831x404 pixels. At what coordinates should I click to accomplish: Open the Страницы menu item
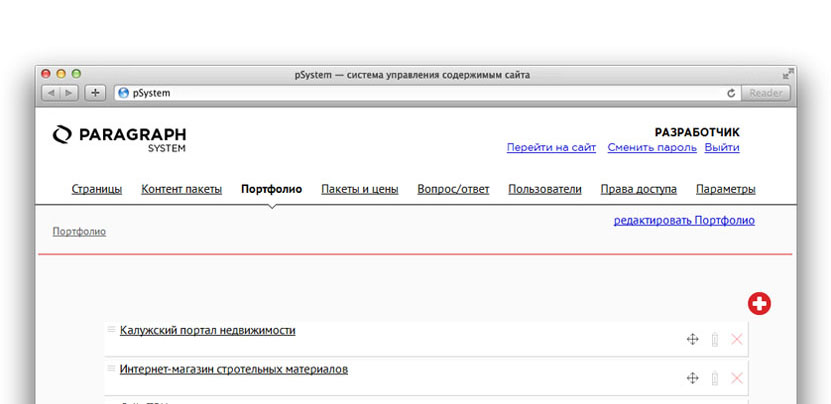click(x=97, y=189)
